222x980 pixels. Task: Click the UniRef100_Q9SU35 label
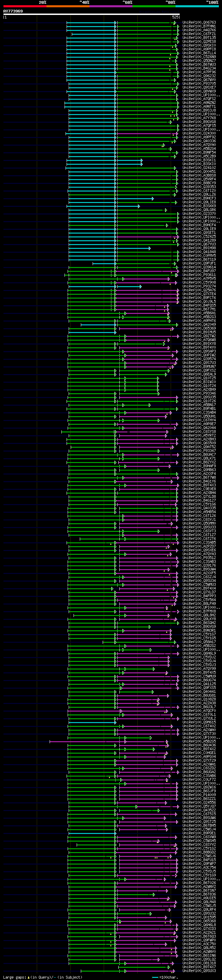[199, 397]
